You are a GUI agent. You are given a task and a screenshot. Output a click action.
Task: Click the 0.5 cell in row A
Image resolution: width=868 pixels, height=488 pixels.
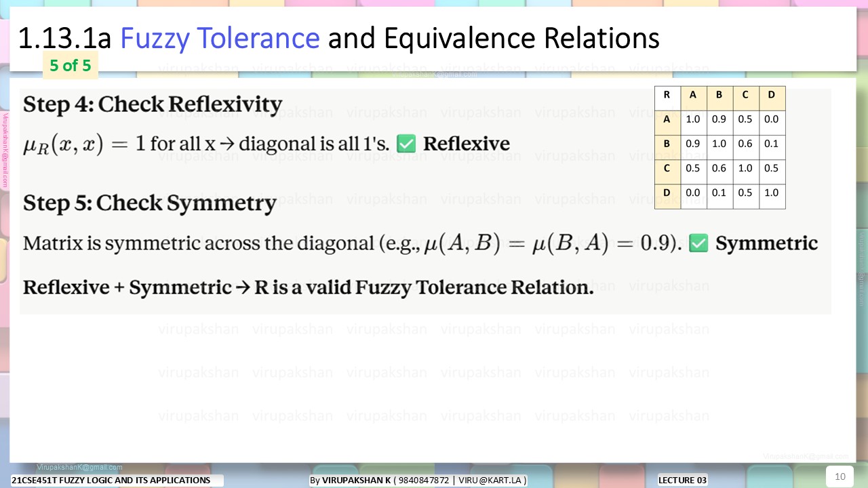coord(745,123)
